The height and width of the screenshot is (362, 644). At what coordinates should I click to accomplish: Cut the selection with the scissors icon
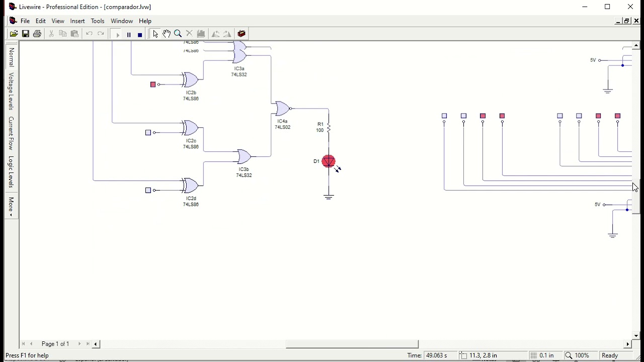[x=51, y=34]
